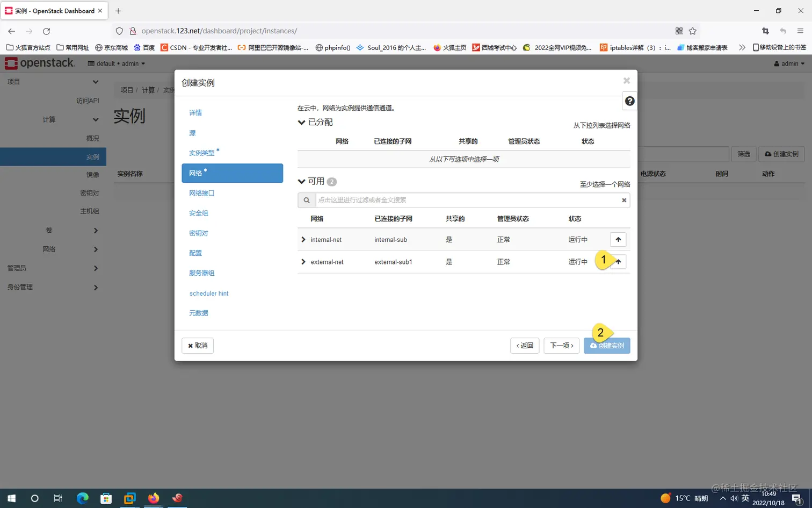Viewport: 812px width, 508px height.
Task: Open Firefox hamburger menu
Action: pyautogui.click(x=800, y=31)
